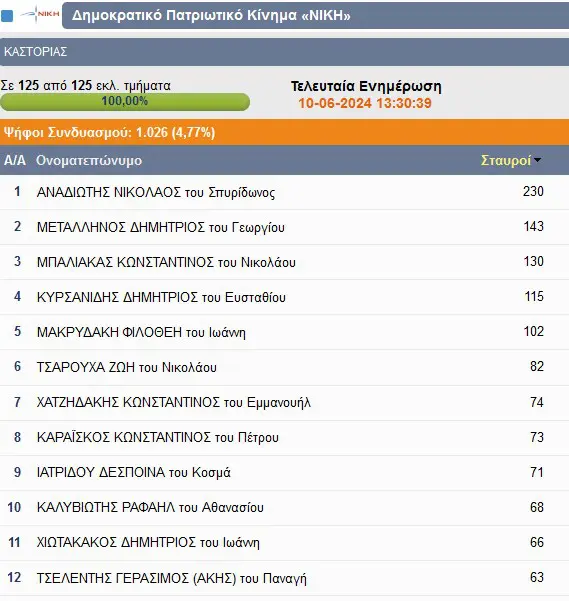Screen dimensions: 569x601
Task: Click the Α/Α column header
Action: tap(15, 160)
